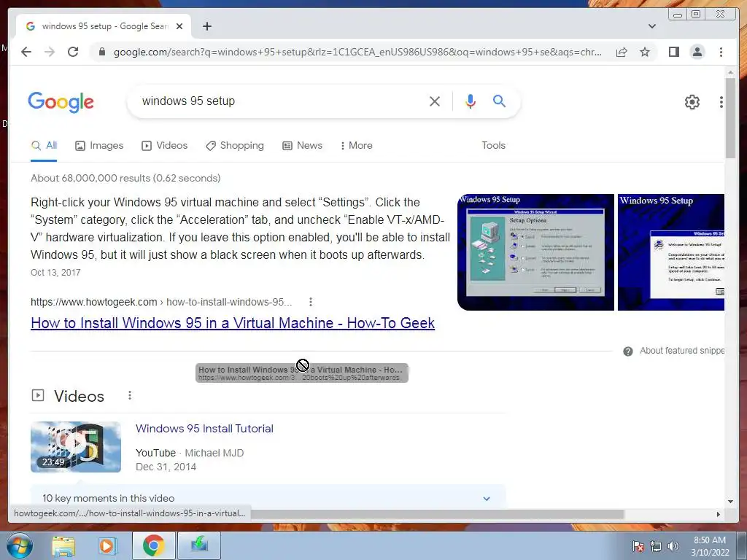Open Chrome's three-dot customize menu
The image size is (747, 560).
[x=721, y=52]
